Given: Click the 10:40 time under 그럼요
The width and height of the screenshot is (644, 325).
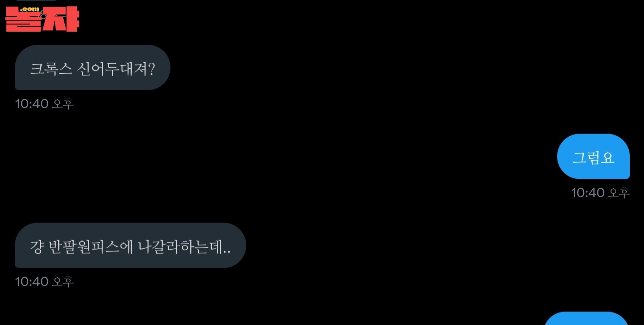Looking at the screenshot, I should [588, 193].
